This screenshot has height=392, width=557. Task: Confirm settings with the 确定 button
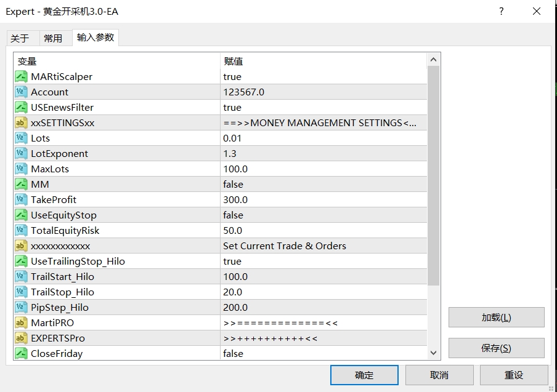point(364,375)
